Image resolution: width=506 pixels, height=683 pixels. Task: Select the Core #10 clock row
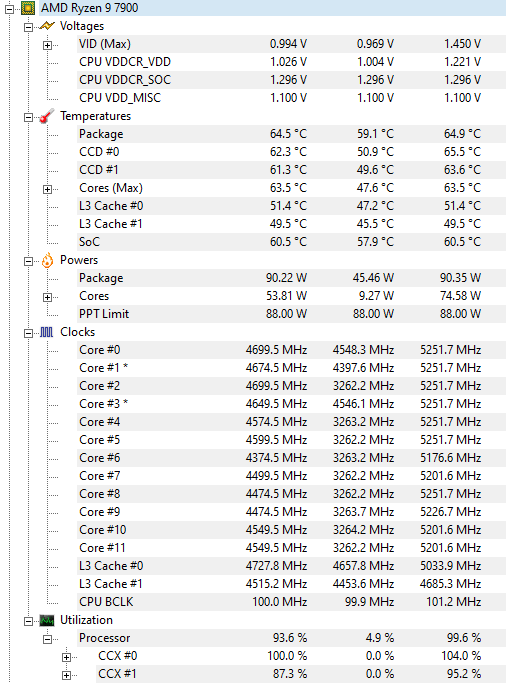click(x=291, y=530)
